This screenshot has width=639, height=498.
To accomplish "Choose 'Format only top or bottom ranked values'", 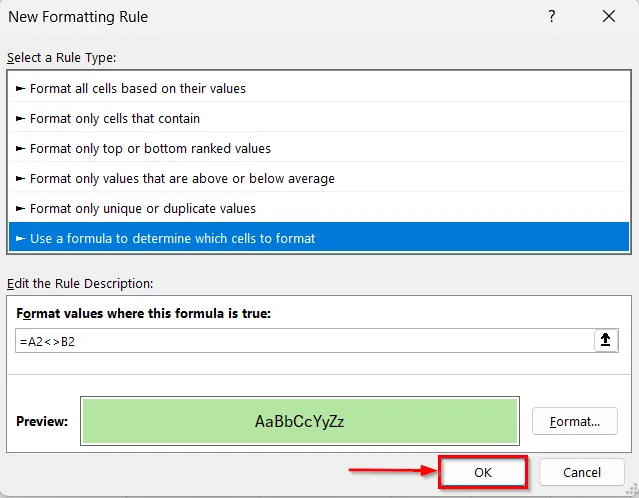I will pyautogui.click(x=319, y=148).
